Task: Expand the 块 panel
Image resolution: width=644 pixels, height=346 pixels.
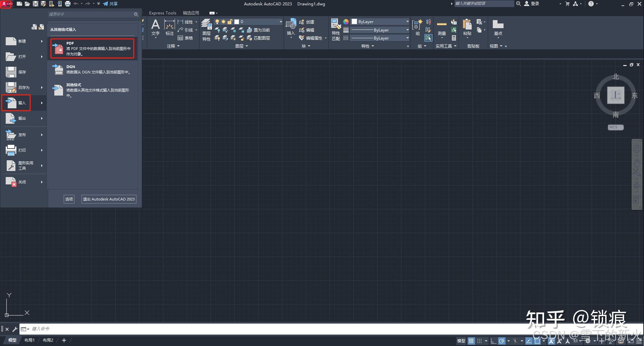Action: pyautogui.click(x=306, y=46)
